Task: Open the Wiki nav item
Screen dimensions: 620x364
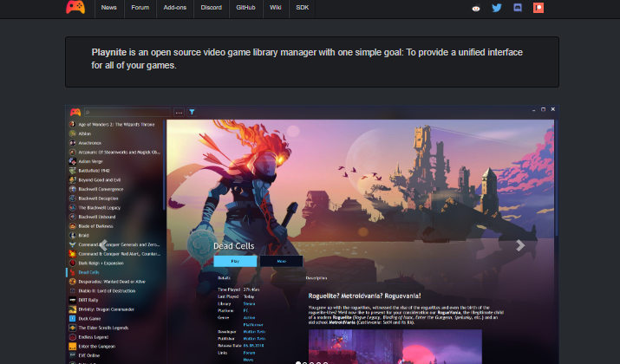Action: 275,8
